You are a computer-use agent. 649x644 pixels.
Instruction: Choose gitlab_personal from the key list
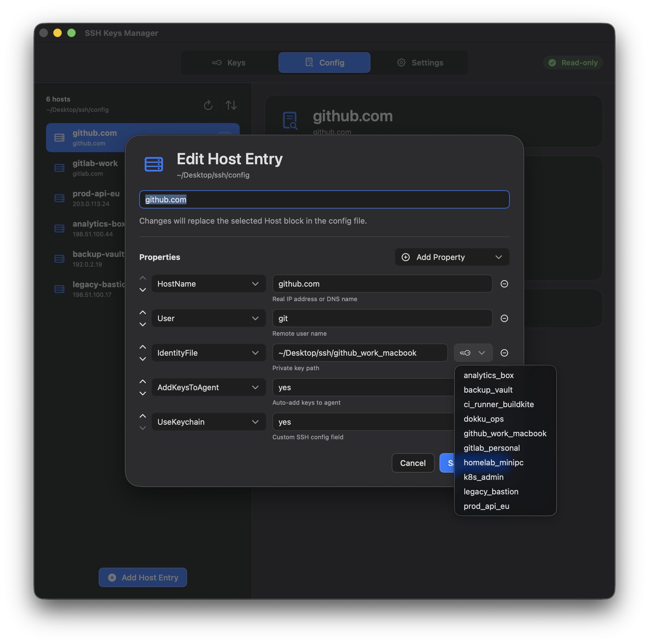pos(505,448)
